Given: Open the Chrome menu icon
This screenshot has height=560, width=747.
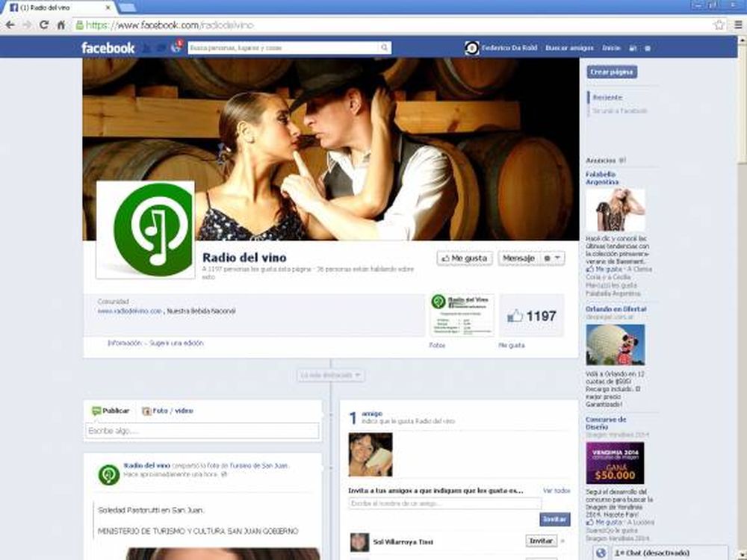Looking at the screenshot, I should click(x=738, y=25).
